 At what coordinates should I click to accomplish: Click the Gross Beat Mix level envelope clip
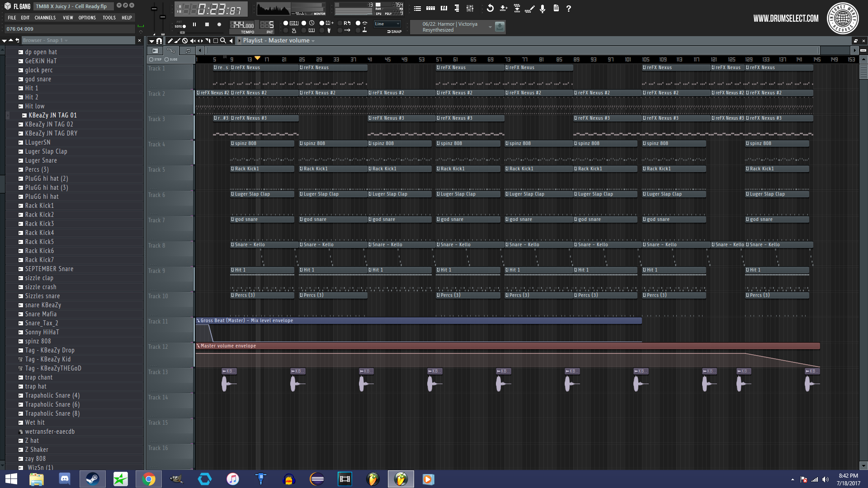[x=418, y=320]
